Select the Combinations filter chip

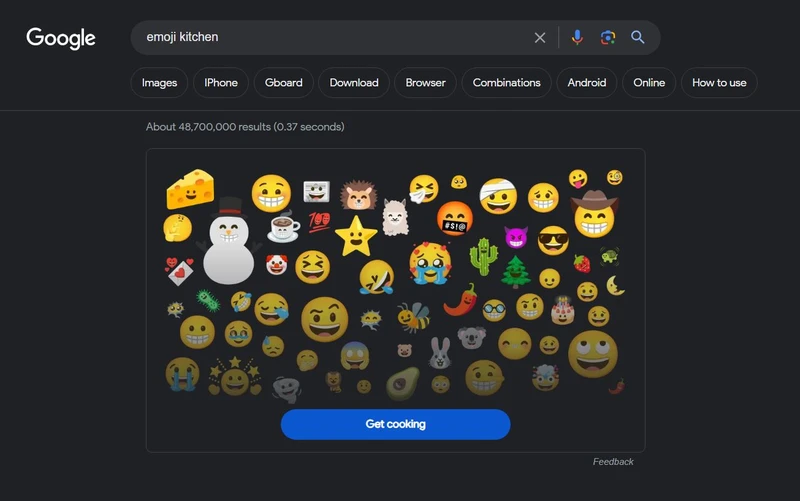(507, 83)
